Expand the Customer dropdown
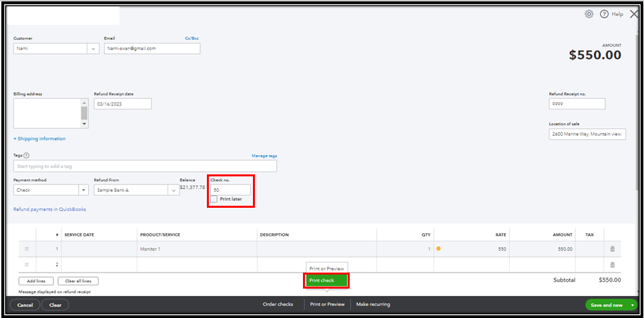Image resolution: width=644 pixels, height=318 pixels. coord(93,49)
